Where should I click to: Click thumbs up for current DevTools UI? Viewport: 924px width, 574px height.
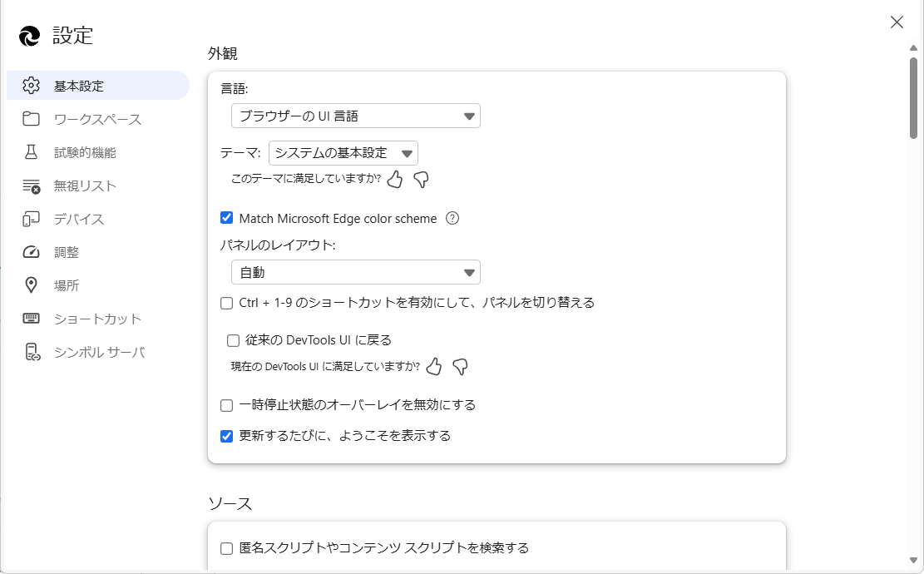(434, 367)
